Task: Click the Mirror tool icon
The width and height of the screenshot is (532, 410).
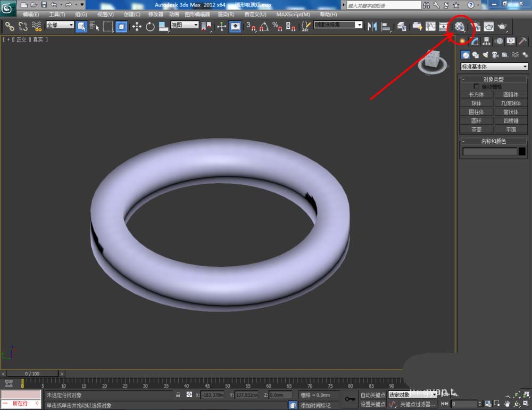Action: click(x=372, y=27)
